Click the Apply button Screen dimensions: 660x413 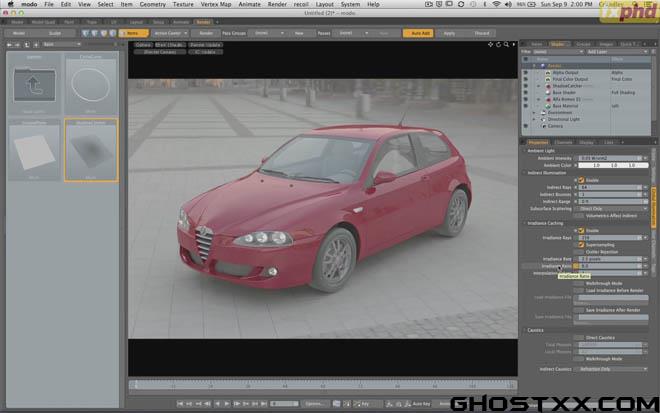449,33
